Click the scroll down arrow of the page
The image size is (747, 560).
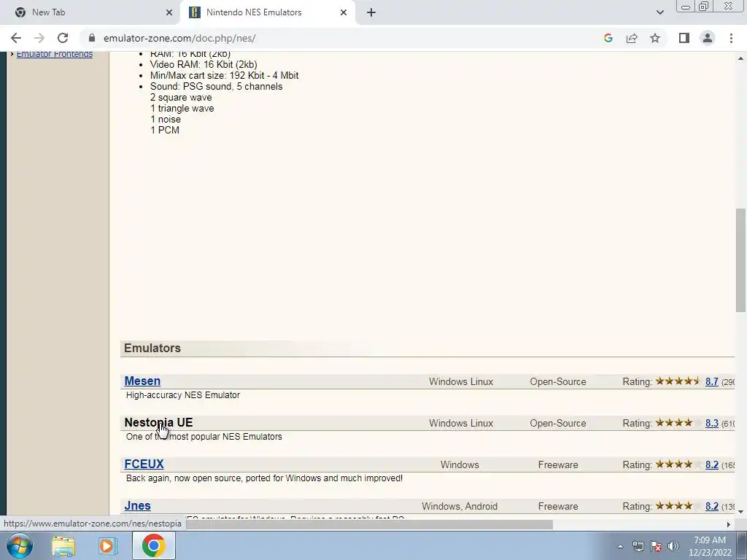pos(740,511)
